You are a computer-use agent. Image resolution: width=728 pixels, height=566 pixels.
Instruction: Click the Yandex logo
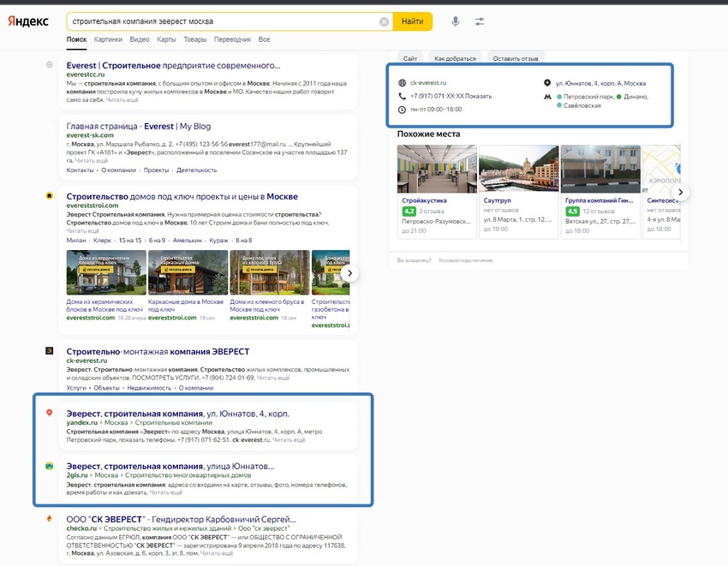pos(28,21)
